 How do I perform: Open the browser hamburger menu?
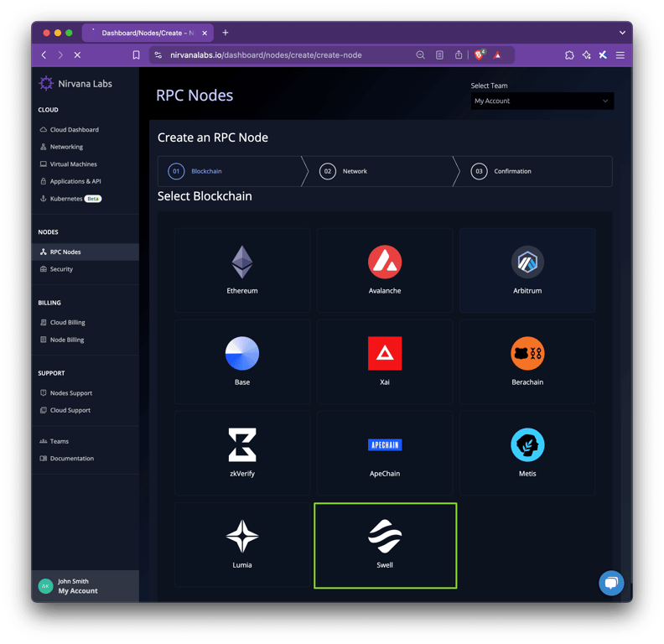click(x=620, y=55)
